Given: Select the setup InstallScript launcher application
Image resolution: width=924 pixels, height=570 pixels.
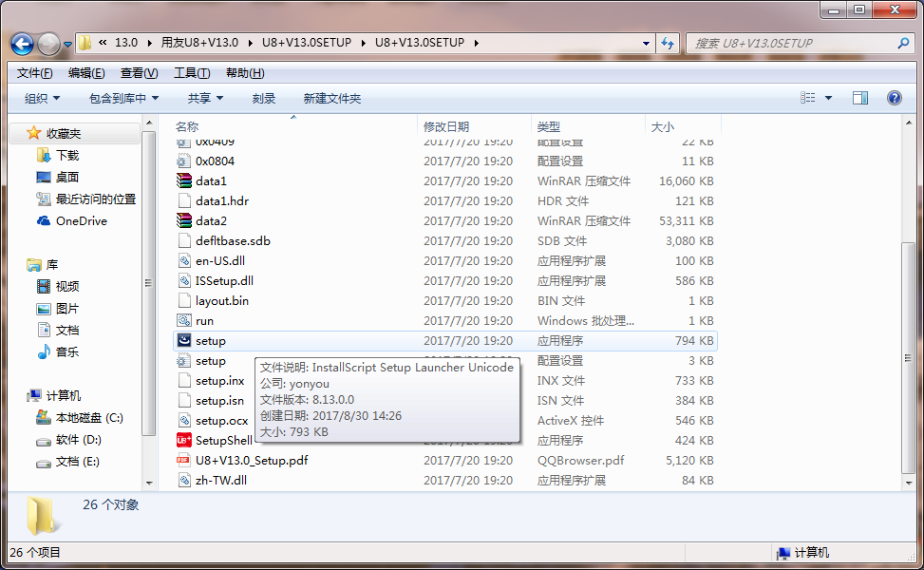Looking at the screenshot, I should [x=210, y=340].
